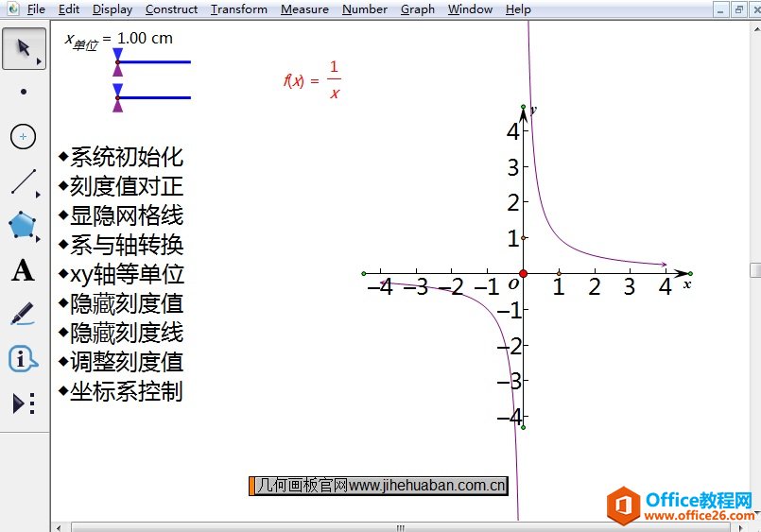Click the green point at left end of x-axis
Image resolution: width=761 pixels, height=532 pixels.
click(x=364, y=273)
